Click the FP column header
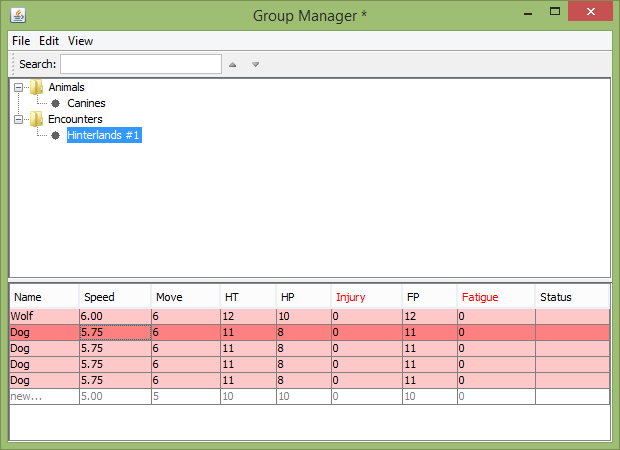 (429, 297)
